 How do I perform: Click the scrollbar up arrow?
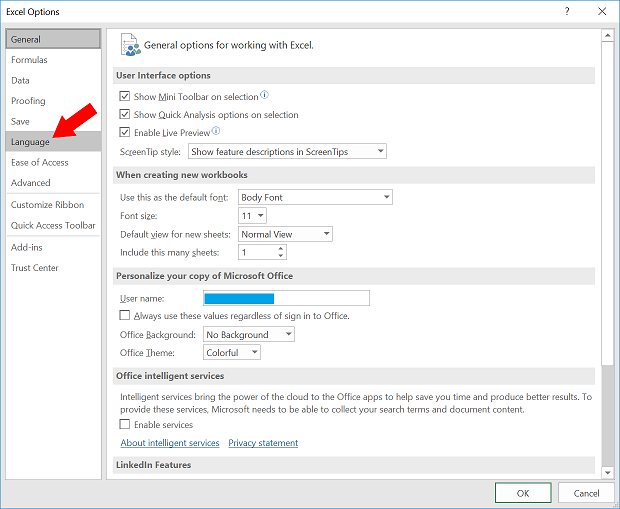(607, 36)
